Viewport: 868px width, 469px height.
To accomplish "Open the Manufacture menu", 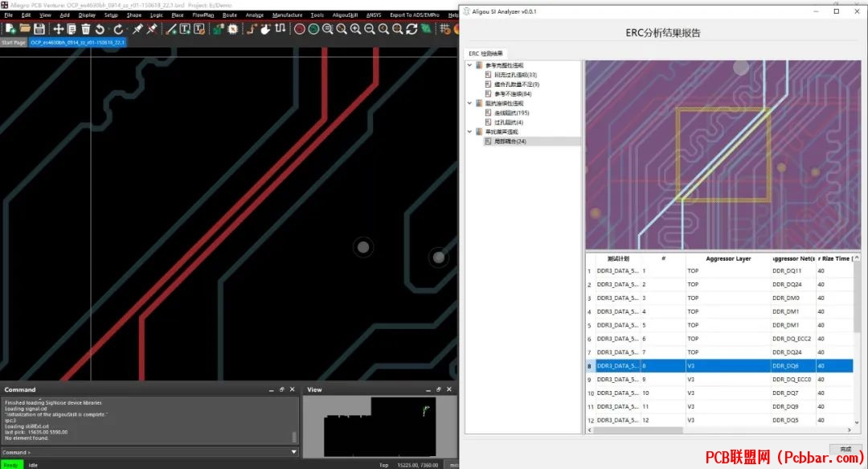I will coord(287,15).
